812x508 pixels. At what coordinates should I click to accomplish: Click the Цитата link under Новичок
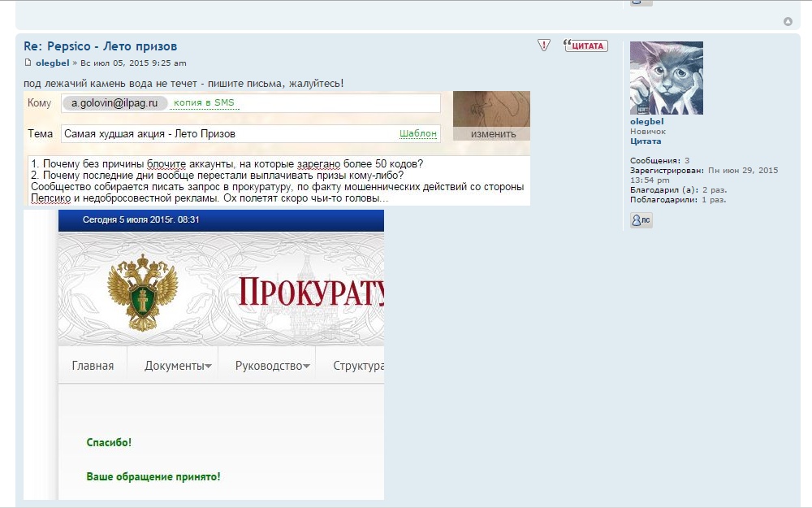tap(645, 141)
